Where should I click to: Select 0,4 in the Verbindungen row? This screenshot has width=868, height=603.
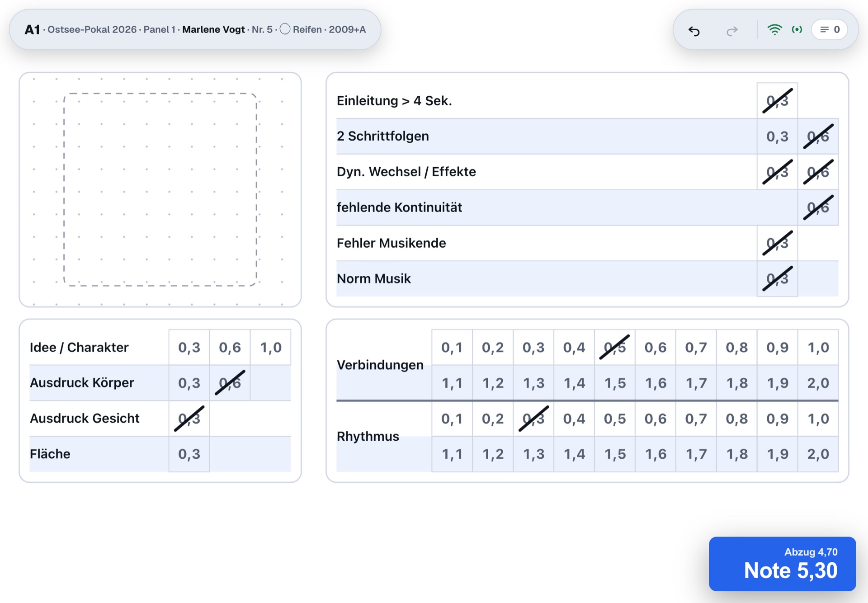pos(574,347)
